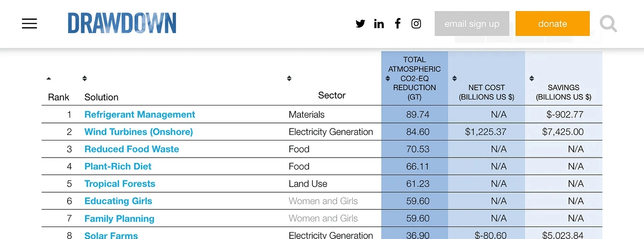The image size is (644, 239).
Task: Open Wind Turbines (Onshore) link
Action: pyautogui.click(x=138, y=132)
